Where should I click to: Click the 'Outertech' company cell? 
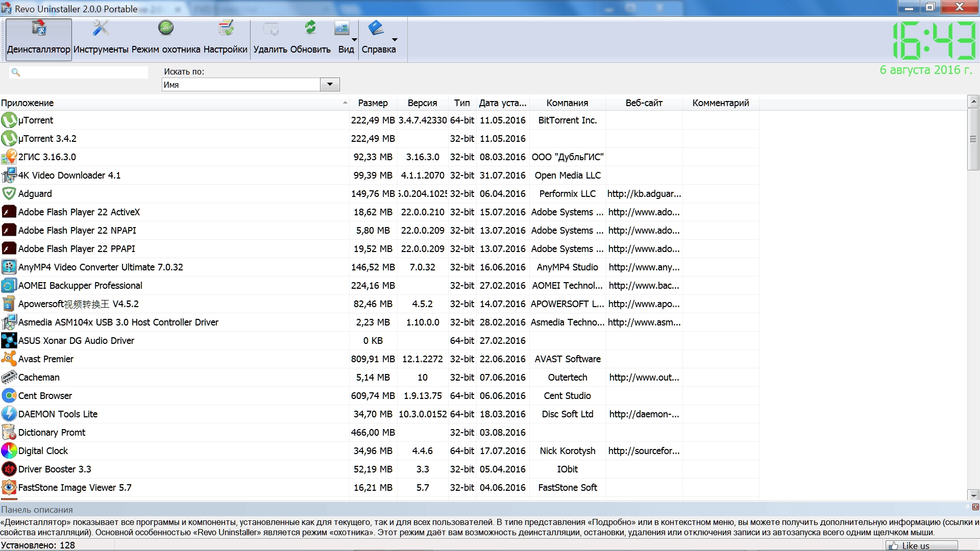coord(568,378)
